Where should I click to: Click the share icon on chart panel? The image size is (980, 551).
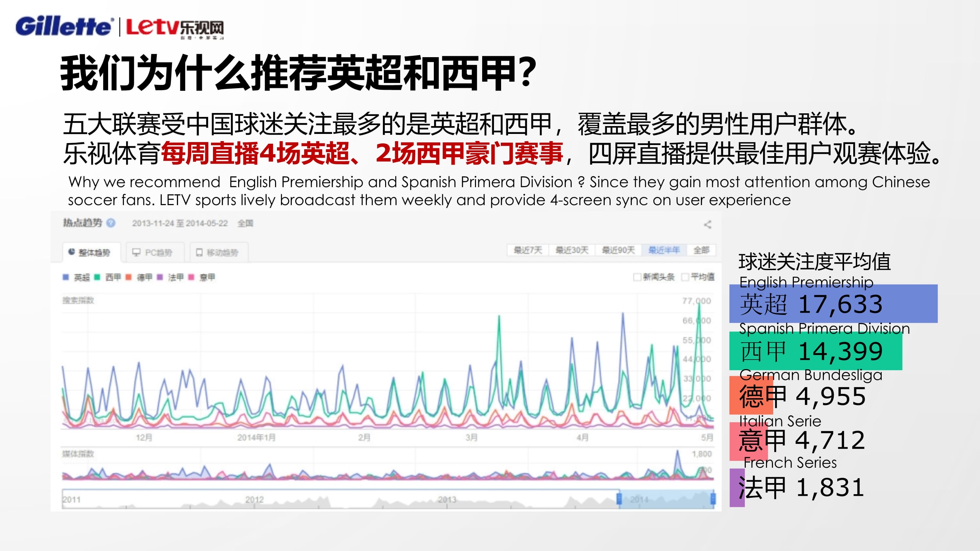[x=707, y=224]
